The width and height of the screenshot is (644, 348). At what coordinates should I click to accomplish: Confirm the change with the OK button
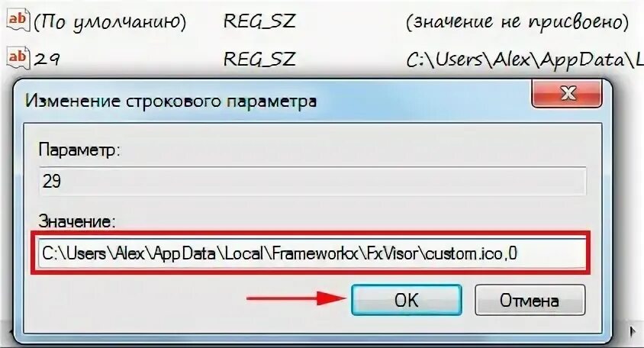[x=406, y=301]
